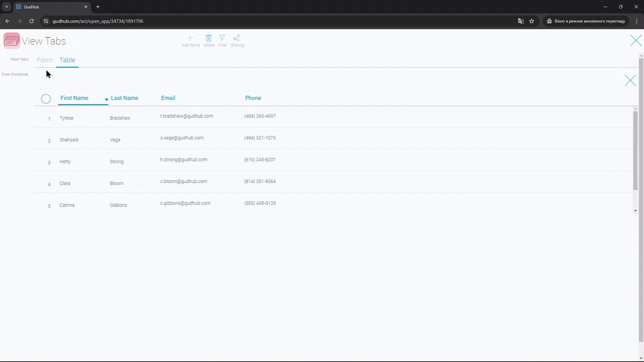
Task: Reload the page in the browser
Action: tap(31, 21)
